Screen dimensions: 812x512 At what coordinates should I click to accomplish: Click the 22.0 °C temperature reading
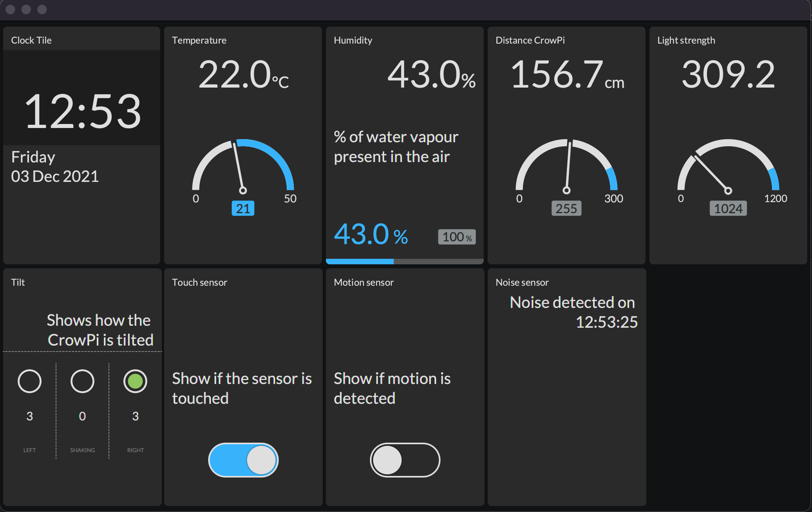[243, 75]
